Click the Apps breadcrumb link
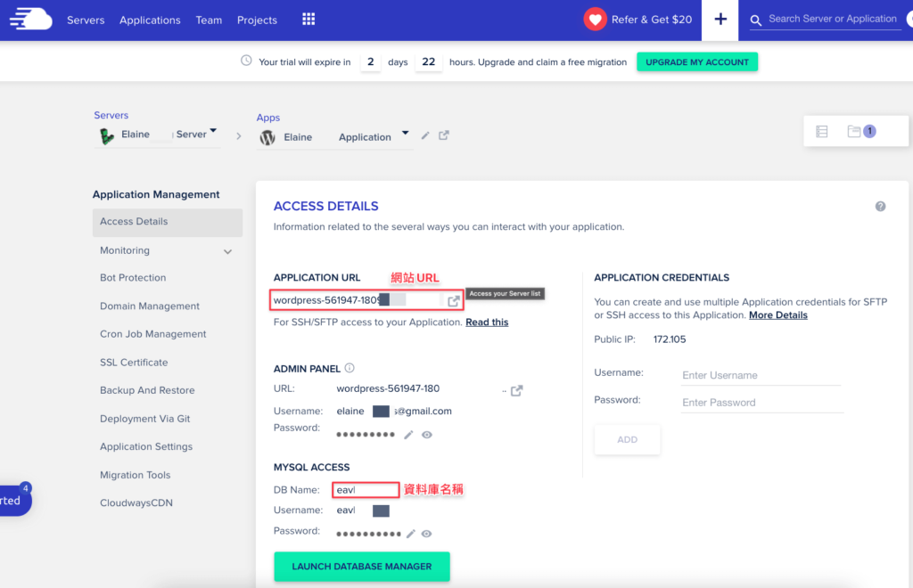 pos(267,118)
